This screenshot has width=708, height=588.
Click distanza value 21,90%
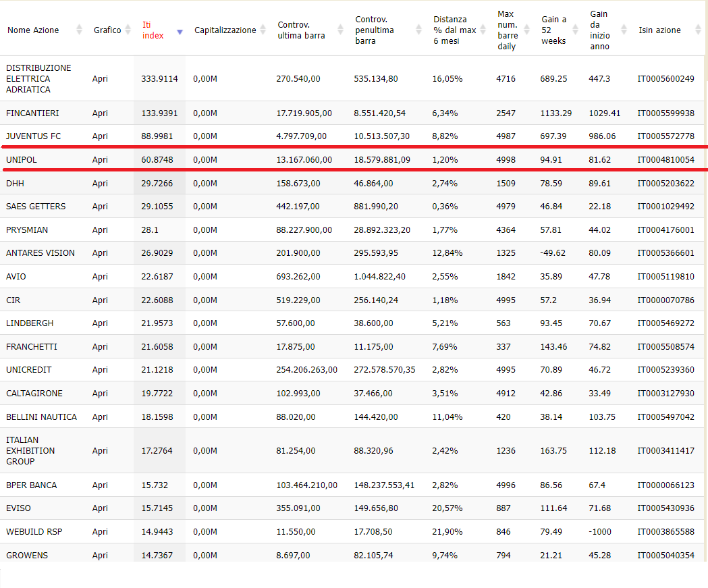[447, 531]
